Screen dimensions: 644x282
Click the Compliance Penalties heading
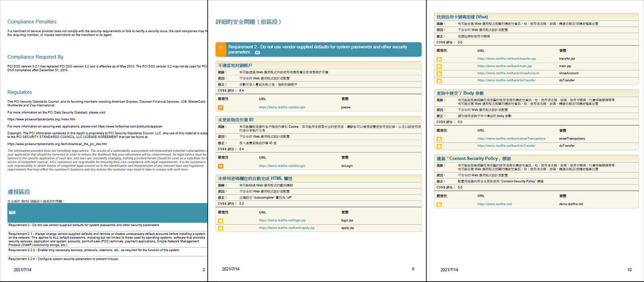point(32,22)
